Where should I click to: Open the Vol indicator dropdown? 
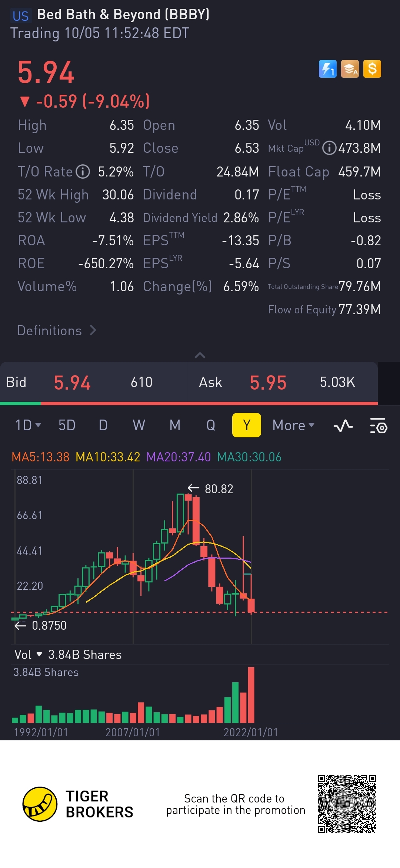(x=28, y=655)
